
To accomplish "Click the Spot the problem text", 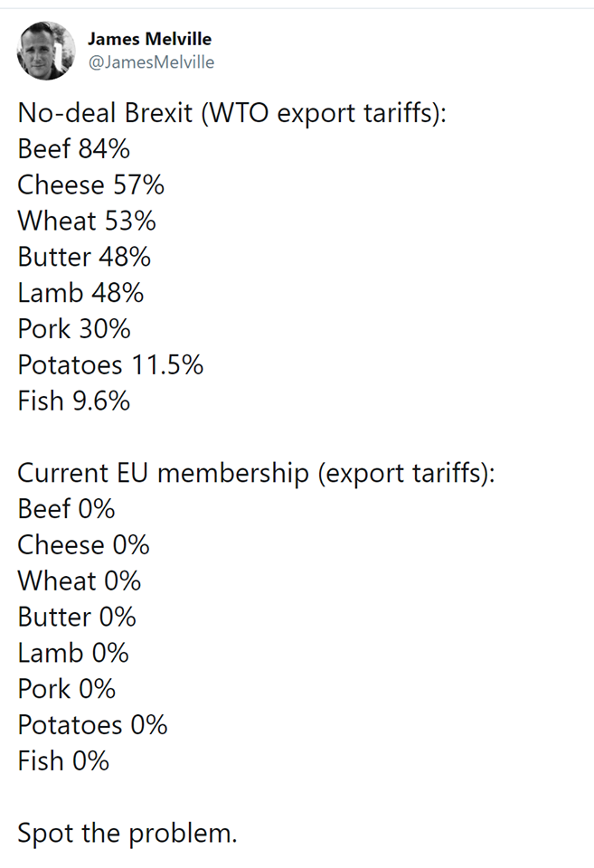I will click(x=127, y=833).
